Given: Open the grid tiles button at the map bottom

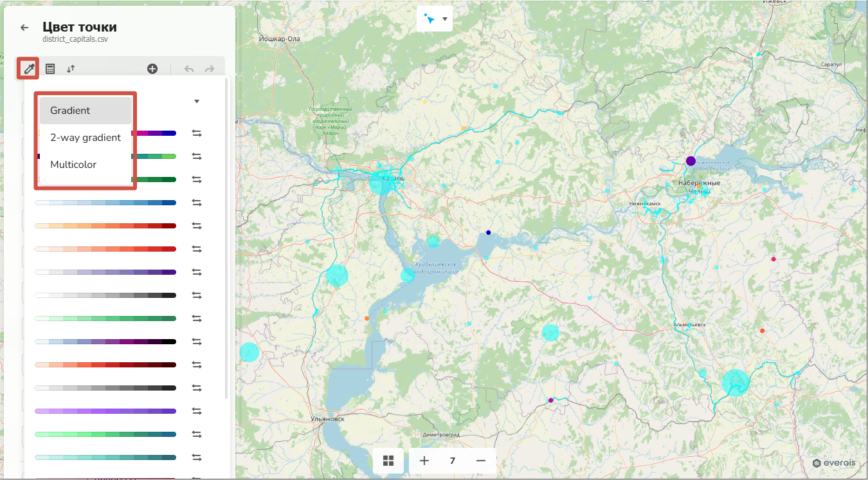Looking at the screenshot, I should click(x=388, y=461).
